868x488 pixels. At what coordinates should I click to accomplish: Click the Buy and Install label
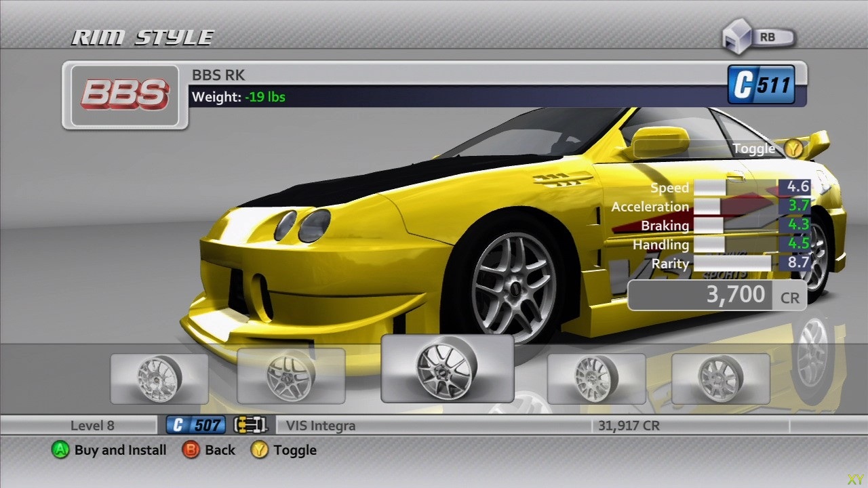(120, 450)
